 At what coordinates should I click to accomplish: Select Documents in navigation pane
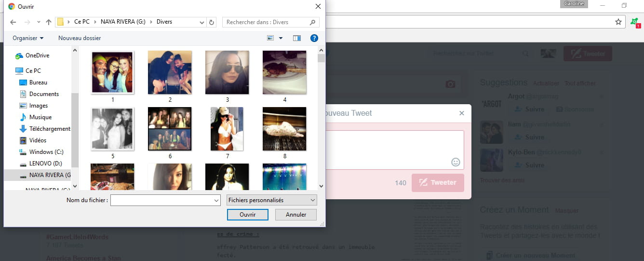coord(44,94)
